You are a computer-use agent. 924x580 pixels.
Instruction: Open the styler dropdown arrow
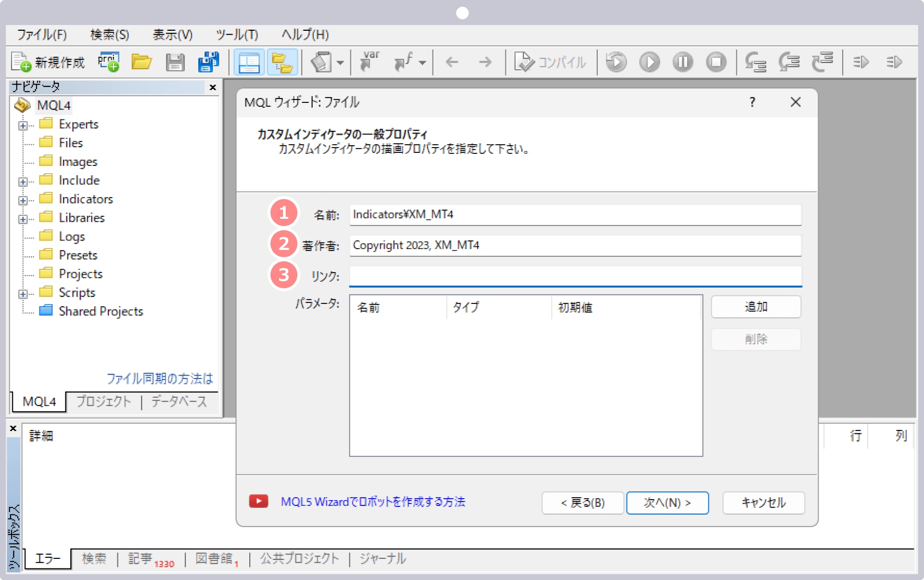click(x=340, y=63)
